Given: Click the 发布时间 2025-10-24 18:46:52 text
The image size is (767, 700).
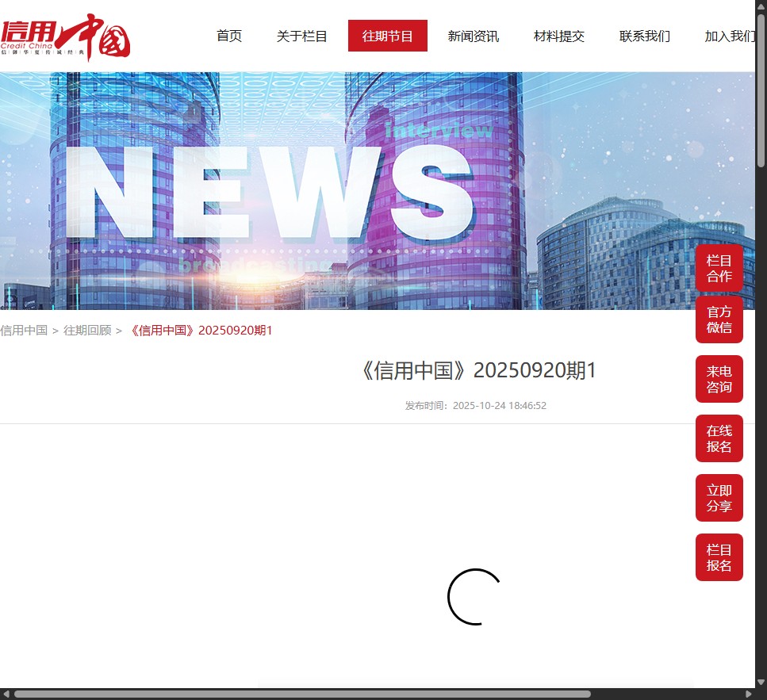Looking at the screenshot, I should pyautogui.click(x=475, y=406).
